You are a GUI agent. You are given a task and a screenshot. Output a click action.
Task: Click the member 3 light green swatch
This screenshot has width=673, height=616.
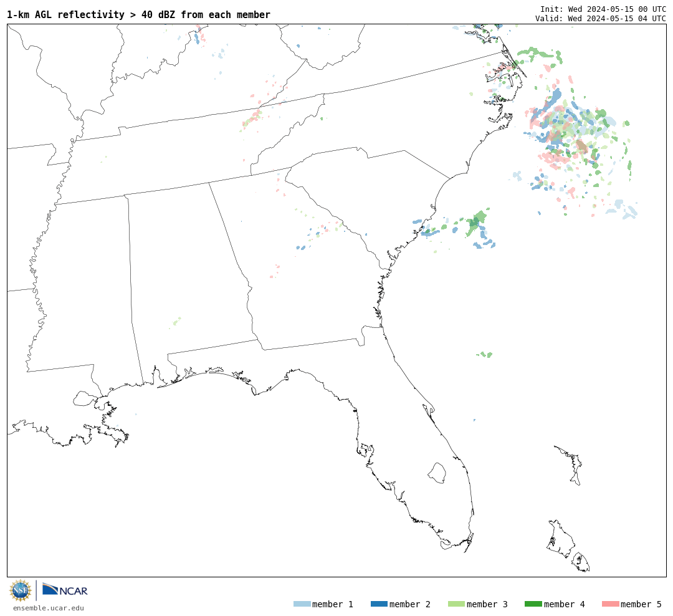tap(456, 604)
